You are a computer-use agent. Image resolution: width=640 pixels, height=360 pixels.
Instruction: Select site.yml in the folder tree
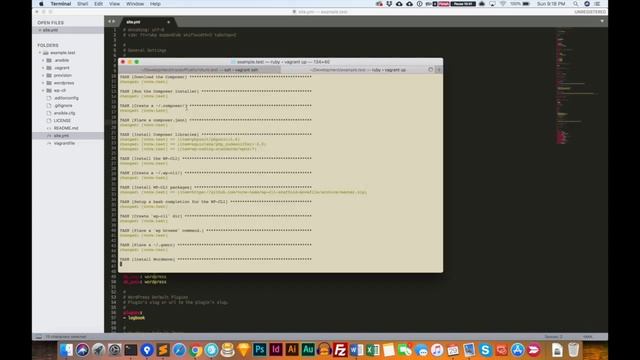pyautogui.click(x=61, y=136)
